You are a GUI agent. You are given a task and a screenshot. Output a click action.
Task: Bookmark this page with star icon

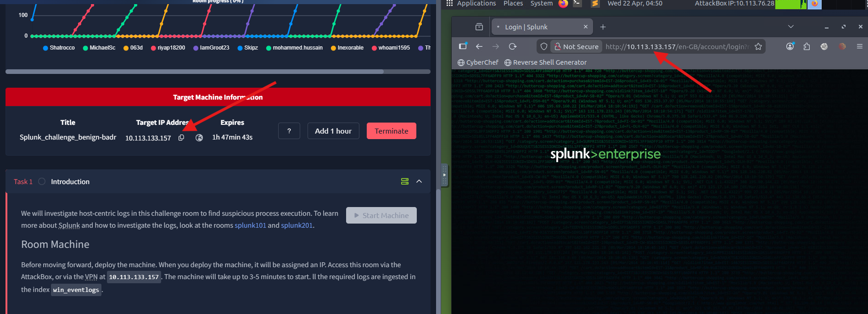point(758,46)
